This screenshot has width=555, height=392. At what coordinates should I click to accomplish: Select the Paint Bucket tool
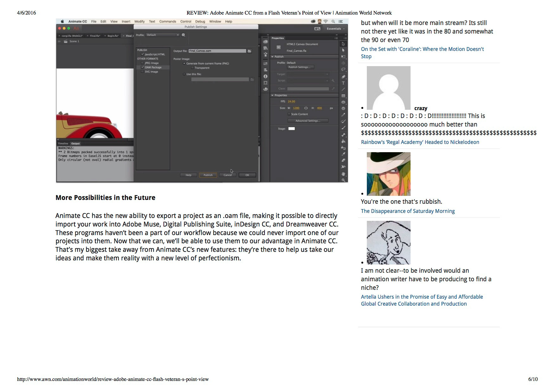coord(343,141)
